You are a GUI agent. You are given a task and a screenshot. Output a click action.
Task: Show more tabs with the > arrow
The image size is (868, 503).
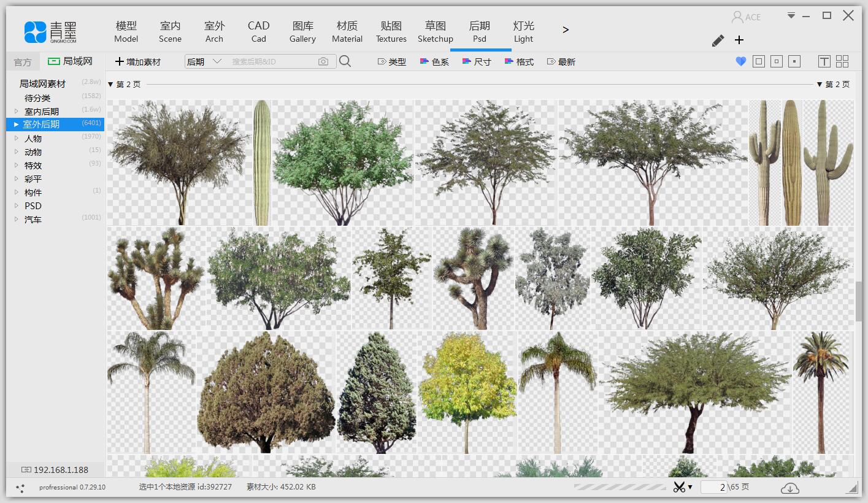point(566,29)
